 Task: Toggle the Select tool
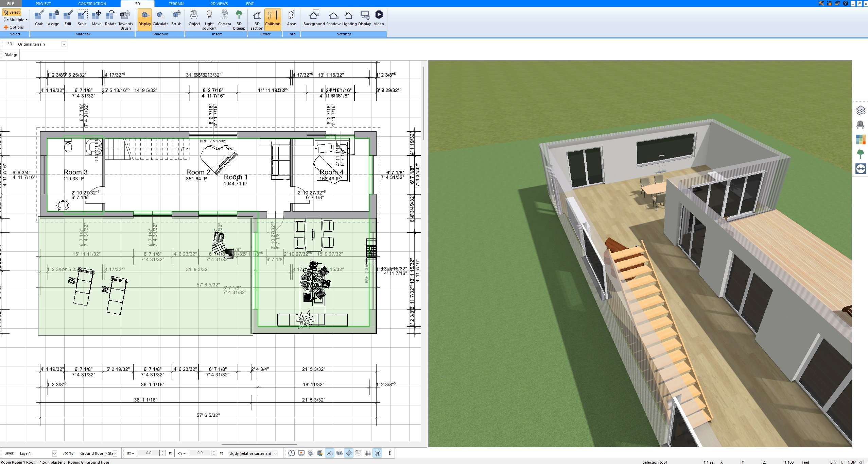tap(12, 12)
